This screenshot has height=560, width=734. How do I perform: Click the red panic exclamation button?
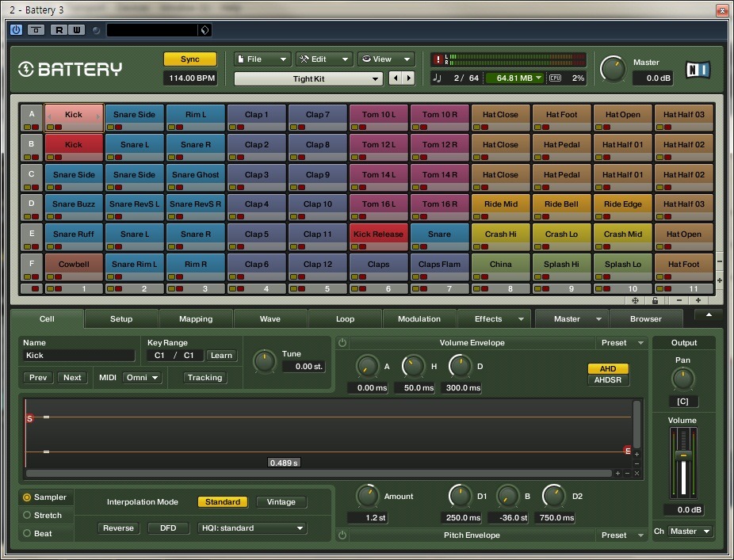click(438, 59)
